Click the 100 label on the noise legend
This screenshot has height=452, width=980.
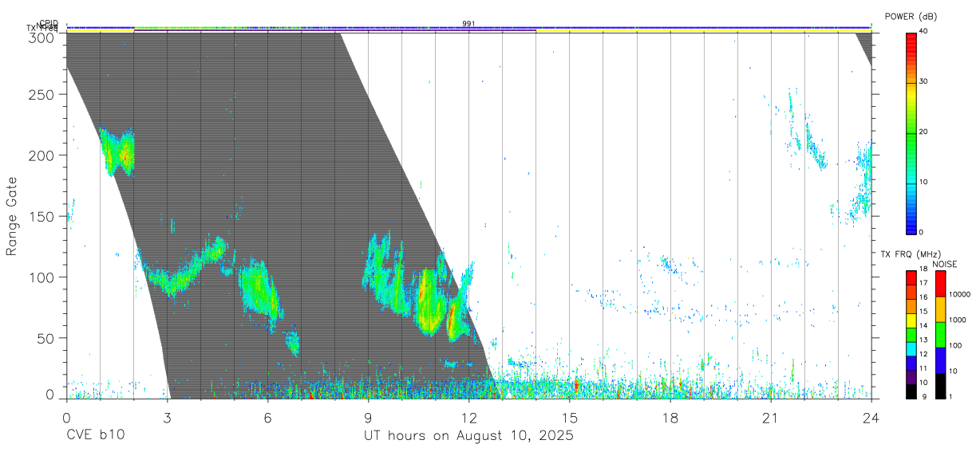tap(956, 345)
